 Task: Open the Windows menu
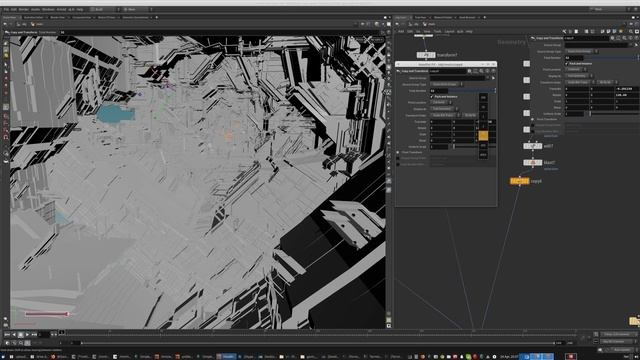pos(48,9)
